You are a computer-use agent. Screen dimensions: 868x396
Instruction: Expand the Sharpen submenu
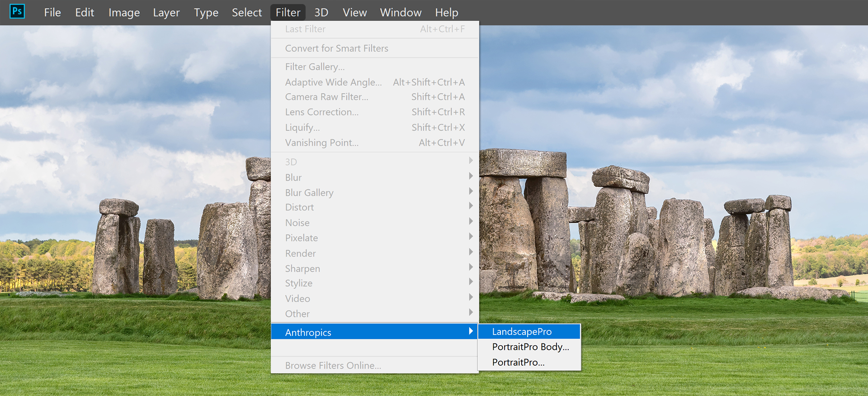pos(302,269)
